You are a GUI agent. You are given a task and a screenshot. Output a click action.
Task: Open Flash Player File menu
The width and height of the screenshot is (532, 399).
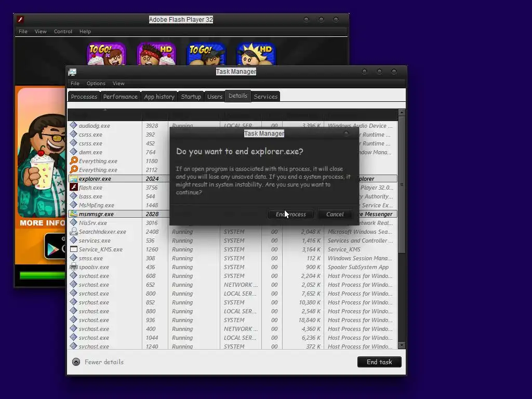click(x=23, y=32)
